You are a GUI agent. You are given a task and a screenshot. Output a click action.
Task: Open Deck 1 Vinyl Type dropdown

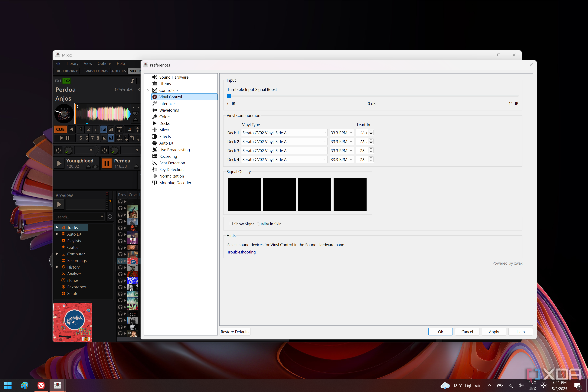point(284,133)
